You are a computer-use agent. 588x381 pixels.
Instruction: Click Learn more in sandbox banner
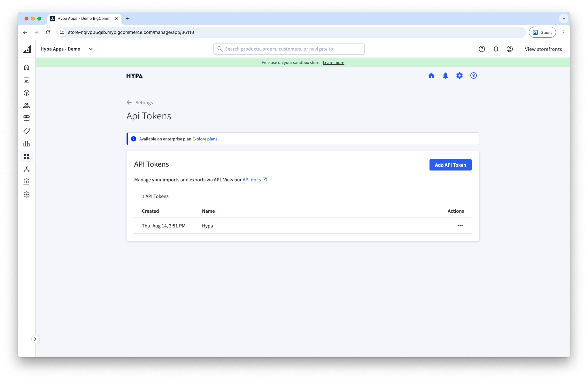(333, 63)
